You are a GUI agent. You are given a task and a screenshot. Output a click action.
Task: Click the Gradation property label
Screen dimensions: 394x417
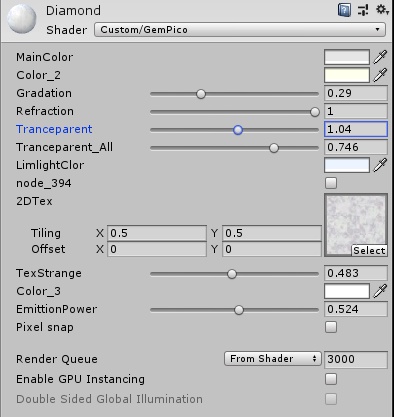pyautogui.click(x=44, y=93)
